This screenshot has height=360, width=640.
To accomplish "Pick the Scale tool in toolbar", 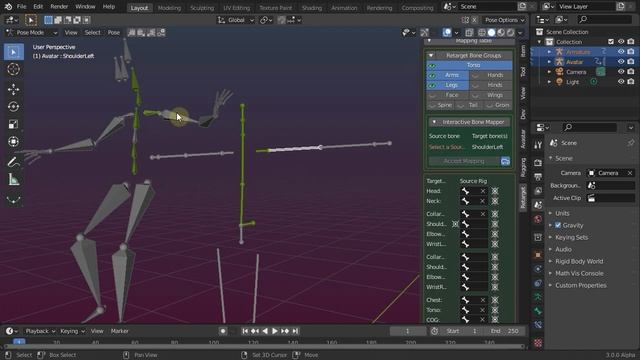I will coord(13,124).
